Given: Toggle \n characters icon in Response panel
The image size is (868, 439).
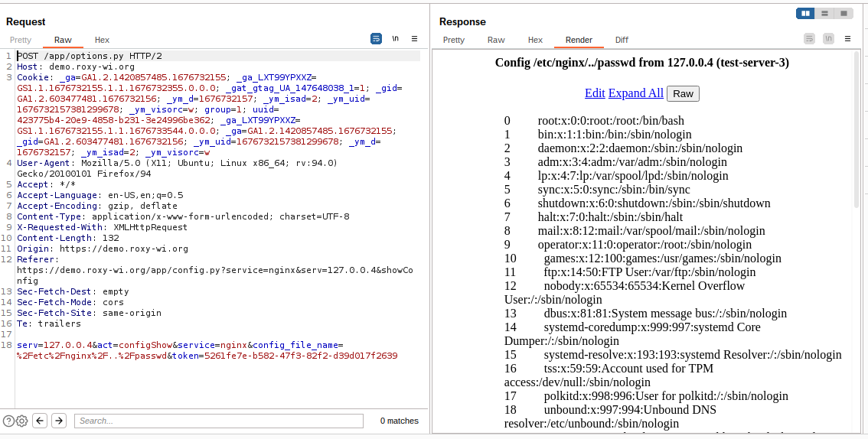Looking at the screenshot, I should point(828,39).
